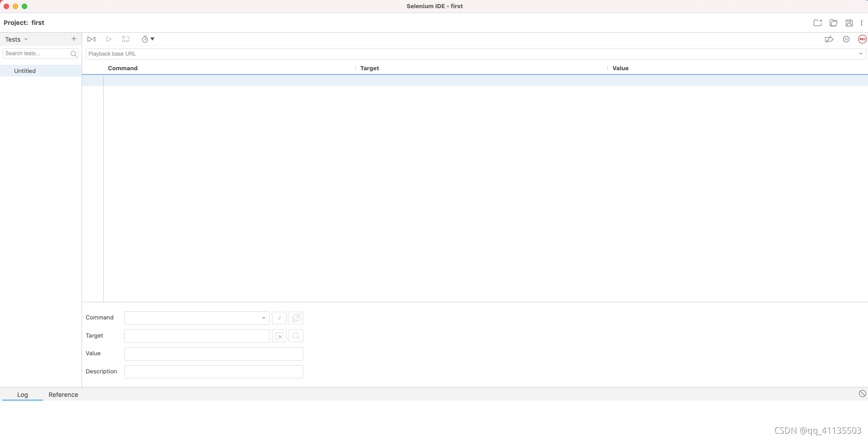This screenshot has height=440, width=868.
Task: Open the Command combo box dropdown arrow
Action: [264, 318]
